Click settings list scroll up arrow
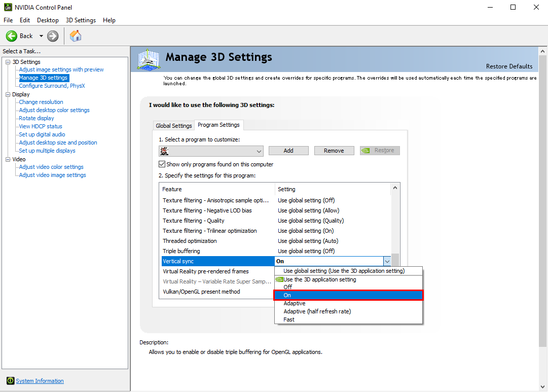The width and height of the screenshot is (548, 392). click(x=395, y=188)
